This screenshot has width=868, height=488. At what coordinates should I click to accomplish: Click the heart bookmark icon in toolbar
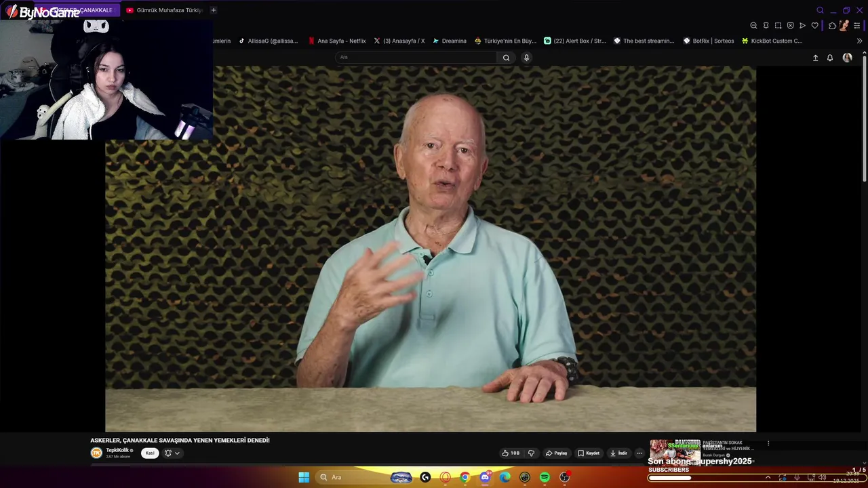pyautogui.click(x=814, y=26)
